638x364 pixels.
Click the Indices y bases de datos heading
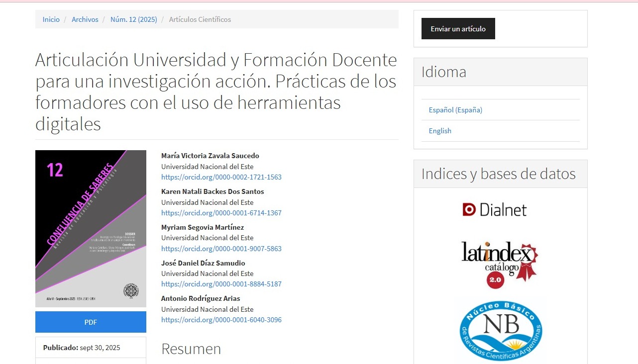click(498, 174)
